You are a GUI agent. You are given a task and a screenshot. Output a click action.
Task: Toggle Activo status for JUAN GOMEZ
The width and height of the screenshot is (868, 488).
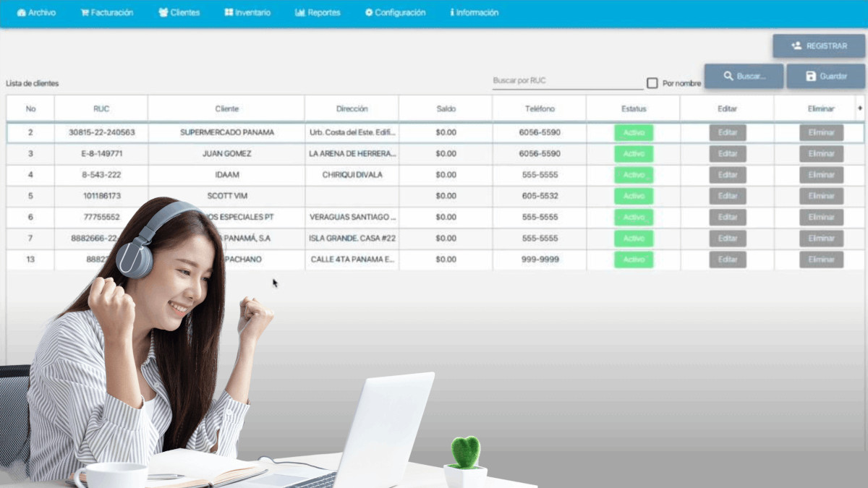634,154
